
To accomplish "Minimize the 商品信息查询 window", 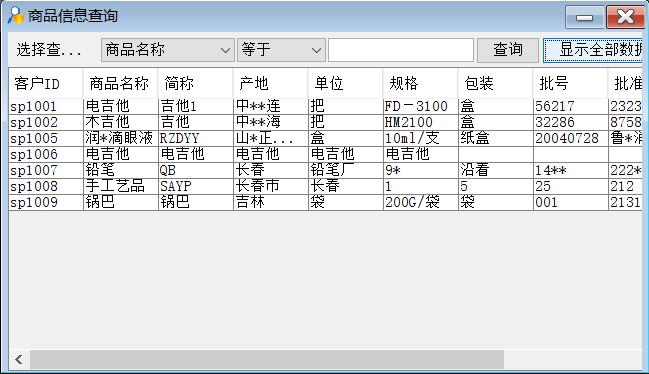I will pos(584,17).
